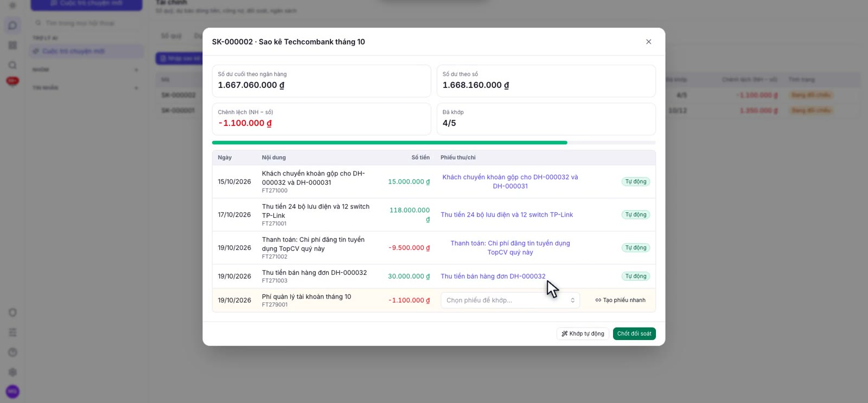Click the blue "Cuộc trò chuyện mới" button
The height and width of the screenshot is (403, 868).
point(86,4)
